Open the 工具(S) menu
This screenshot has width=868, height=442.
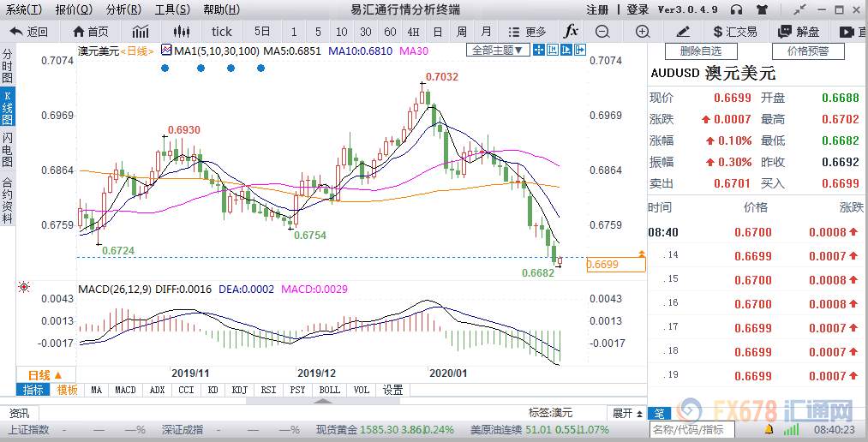pyautogui.click(x=172, y=9)
